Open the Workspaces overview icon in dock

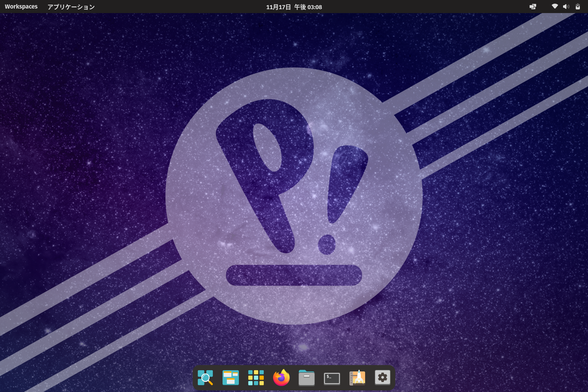tap(231, 378)
